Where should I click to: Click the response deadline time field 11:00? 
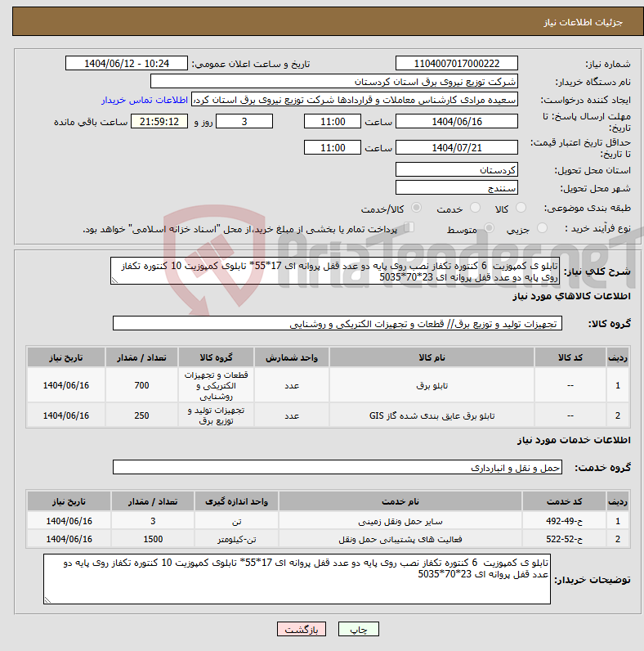[333, 121]
